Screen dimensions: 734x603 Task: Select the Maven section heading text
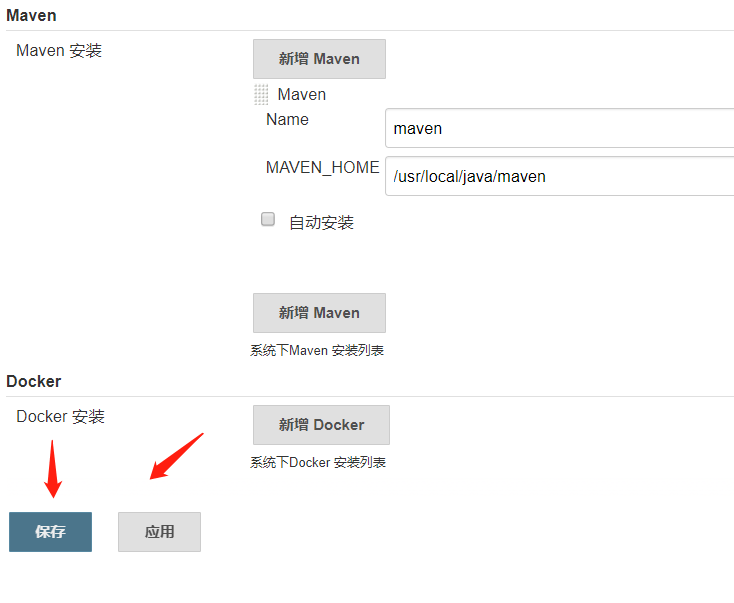pyautogui.click(x=31, y=15)
